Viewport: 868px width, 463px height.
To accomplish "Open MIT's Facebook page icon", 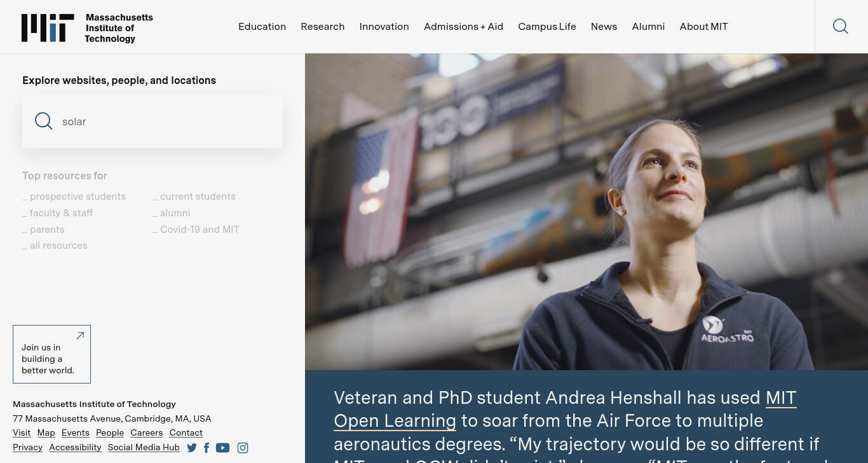I will 207,448.
